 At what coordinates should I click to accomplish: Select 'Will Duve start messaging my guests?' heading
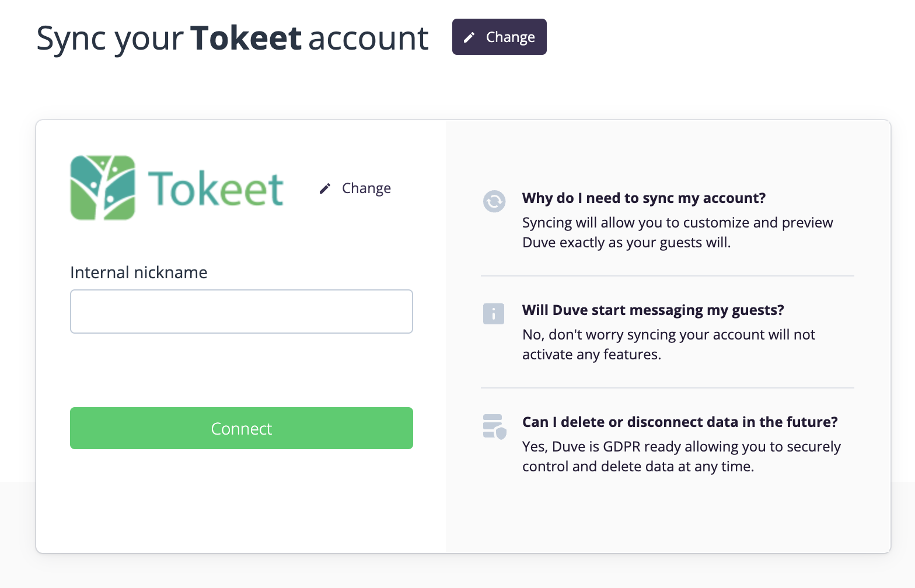point(653,310)
